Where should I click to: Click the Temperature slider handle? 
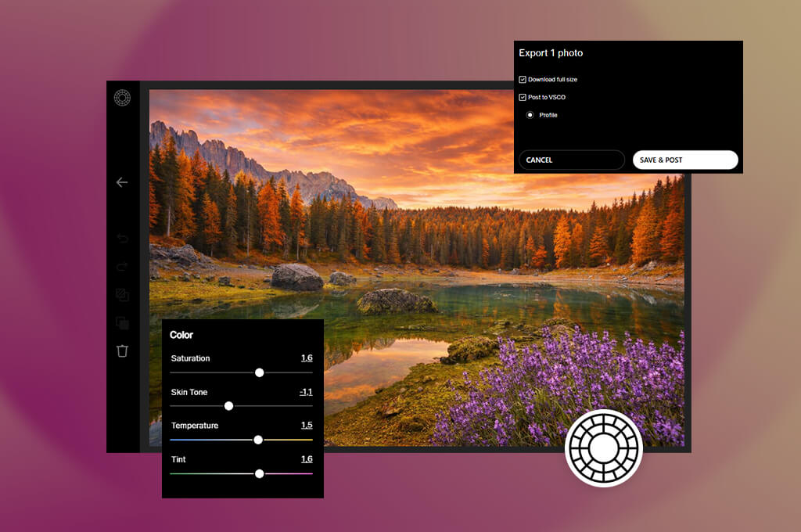pyautogui.click(x=258, y=440)
